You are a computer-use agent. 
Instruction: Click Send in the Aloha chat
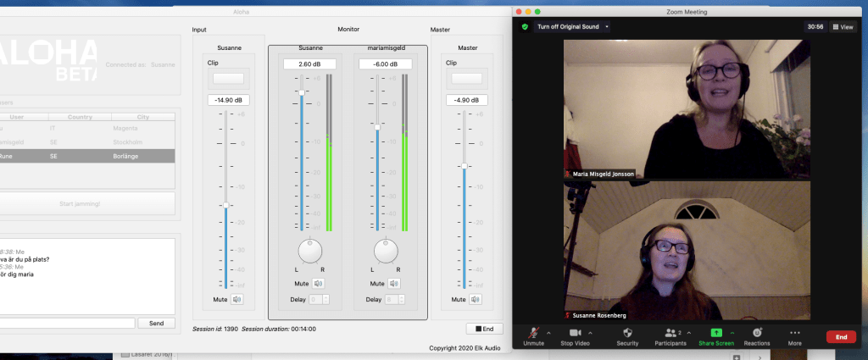pyautogui.click(x=156, y=323)
